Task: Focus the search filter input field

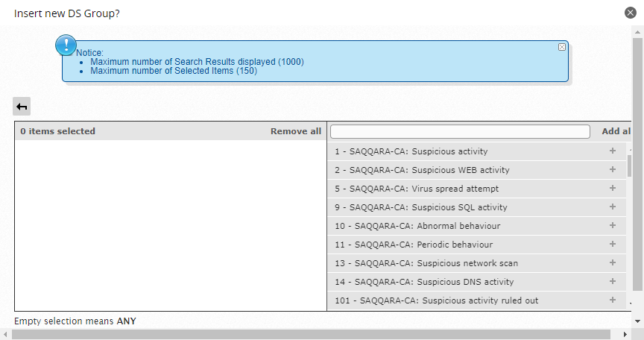Action: (460, 131)
